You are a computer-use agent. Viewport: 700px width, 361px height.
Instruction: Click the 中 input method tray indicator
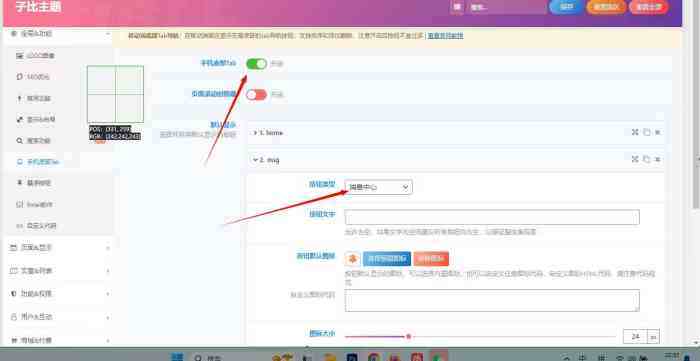(x=583, y=357)
